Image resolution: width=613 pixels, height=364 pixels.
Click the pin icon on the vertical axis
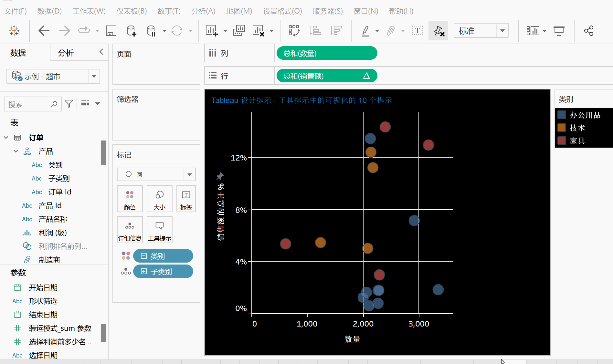[220, 176]
